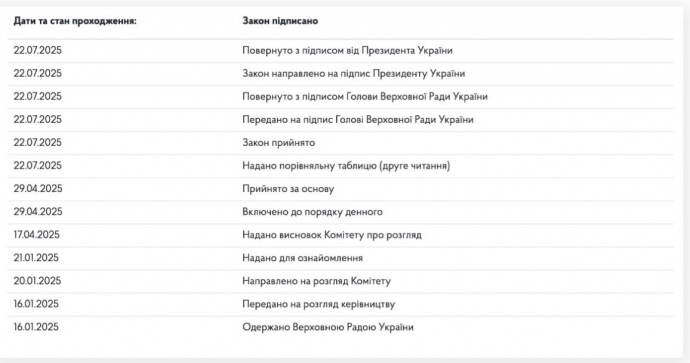Click the 'Прийнято за основу' entry
Screen dimensions: 690x363
point(288,189)
